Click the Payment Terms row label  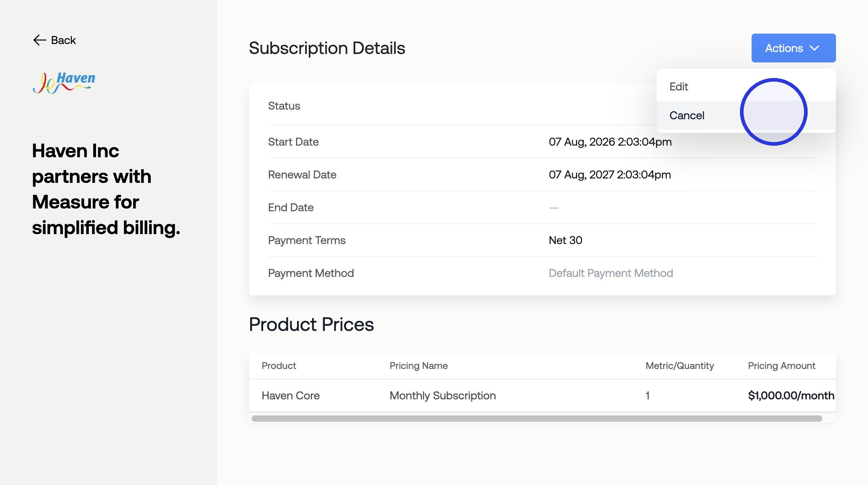click(x=307, y=240)
